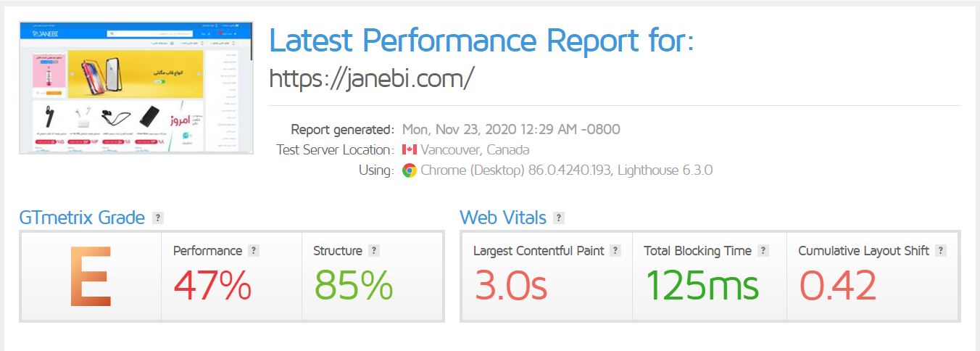
Task: Click the Chrome browser icon
Action: [x=410, y=171]
